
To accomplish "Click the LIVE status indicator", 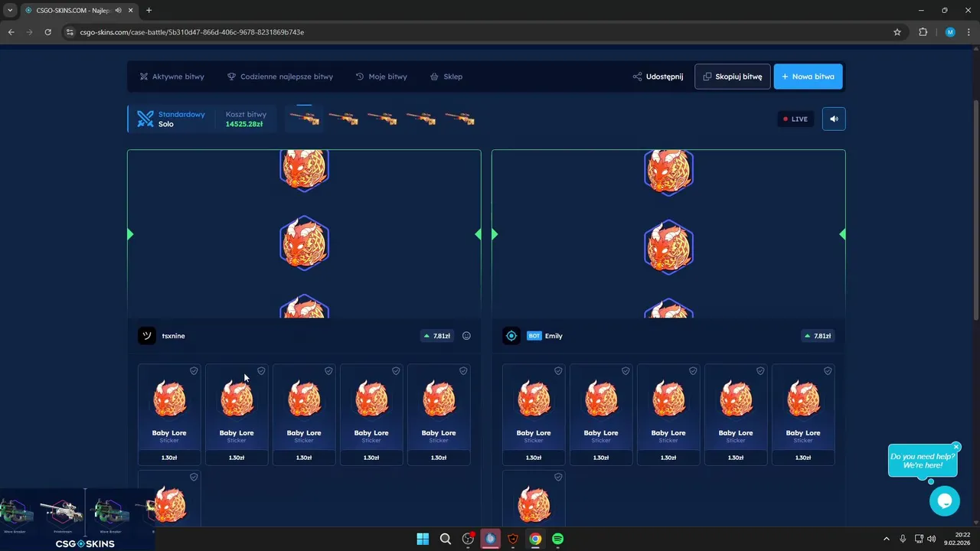I will click(x=795, y=119).
